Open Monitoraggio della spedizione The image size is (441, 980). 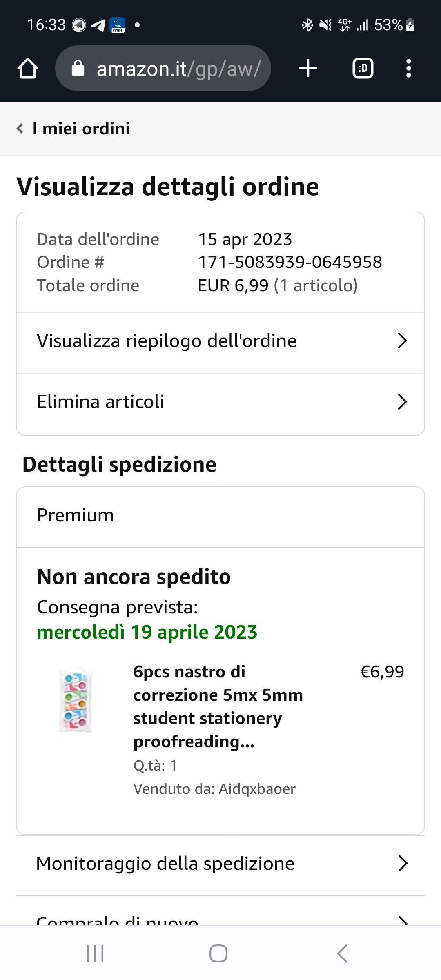(165, 864)
